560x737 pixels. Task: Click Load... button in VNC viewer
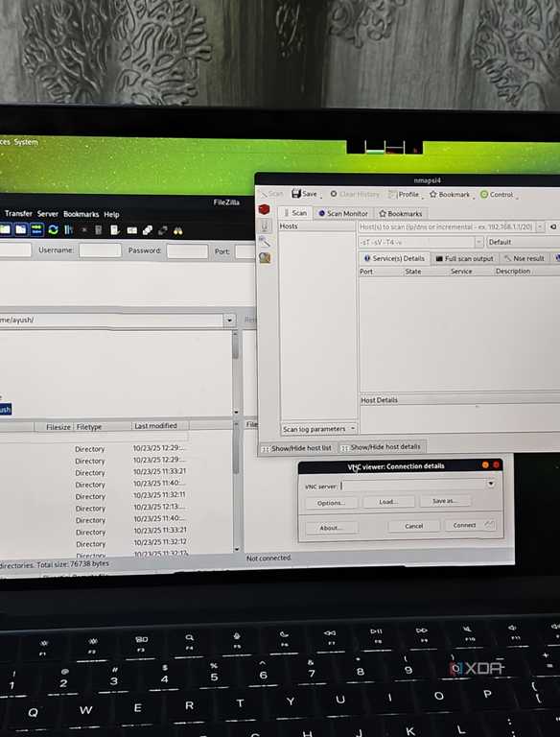(388, 502)
